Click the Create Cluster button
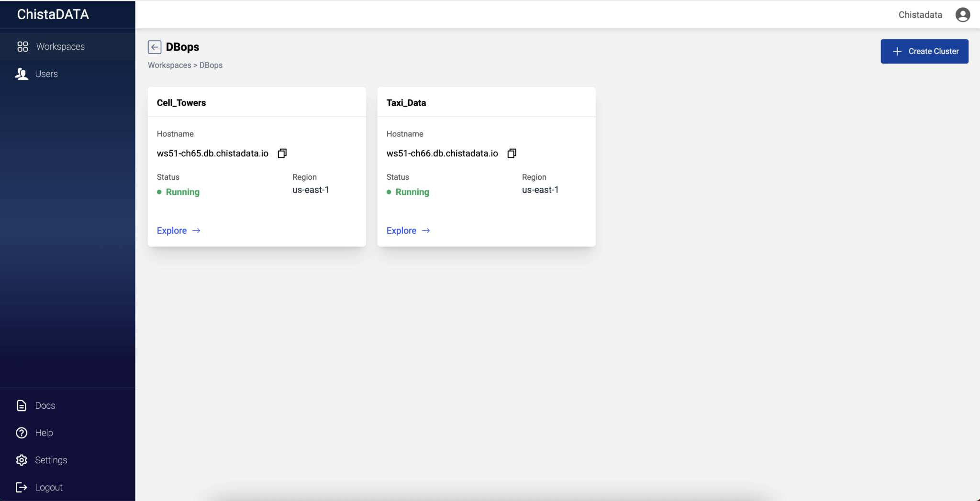 [924, 51]
